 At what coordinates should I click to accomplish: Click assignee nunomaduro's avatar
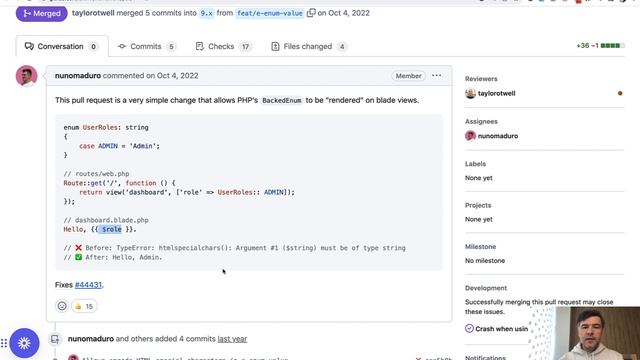coord(470,136)
